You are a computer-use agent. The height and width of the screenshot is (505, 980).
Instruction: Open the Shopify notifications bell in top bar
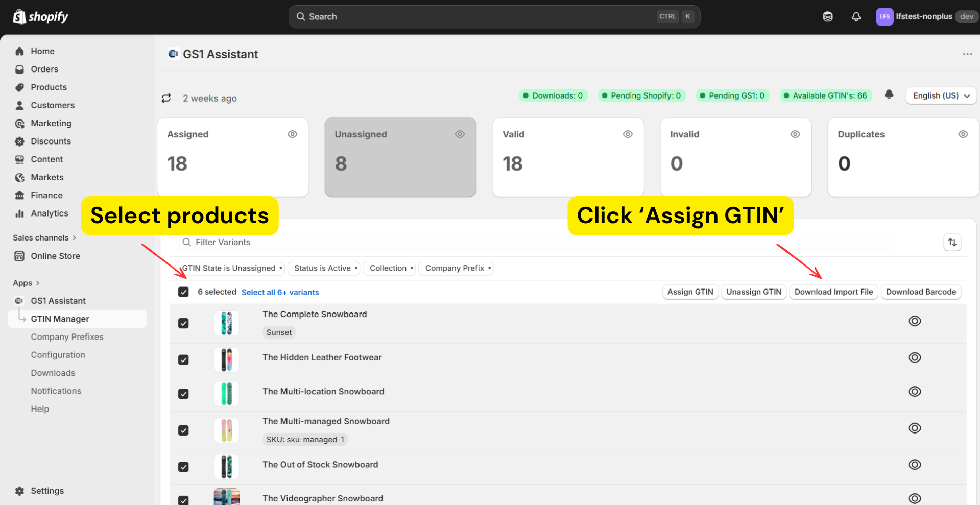[x=856, y=17]
